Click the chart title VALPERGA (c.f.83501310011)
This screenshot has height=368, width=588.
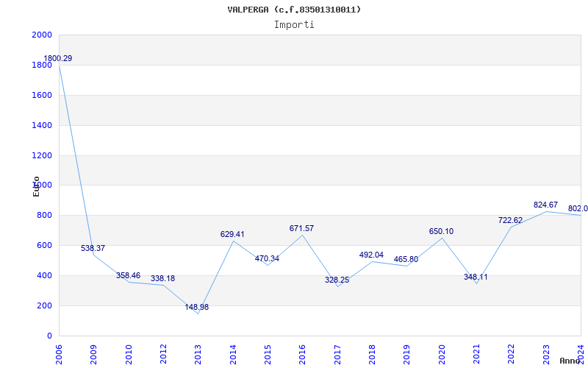294,10
